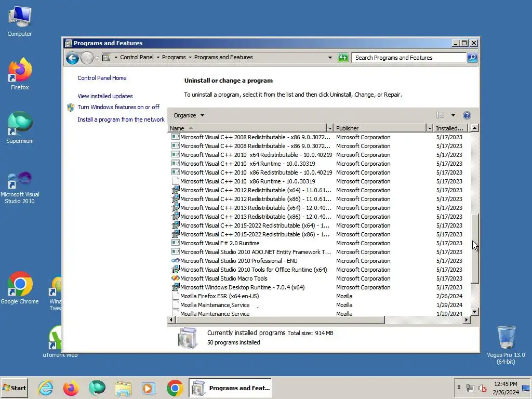Sort by Name column header
The height and width of the screenshot is (399, 532).
(247, 128)
